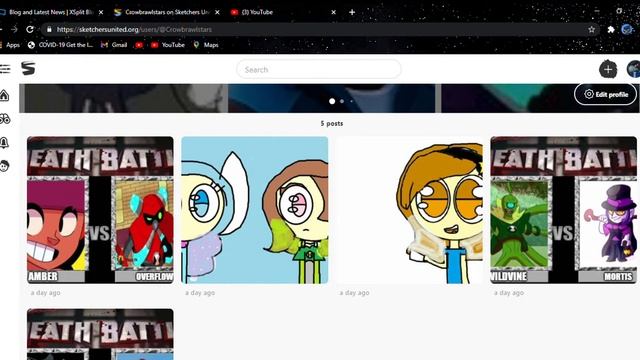Image resolution: width=640 pixels, height=360 pixels.
Task: Open the YouTube labeled bookmark
Action: [168, 45]
